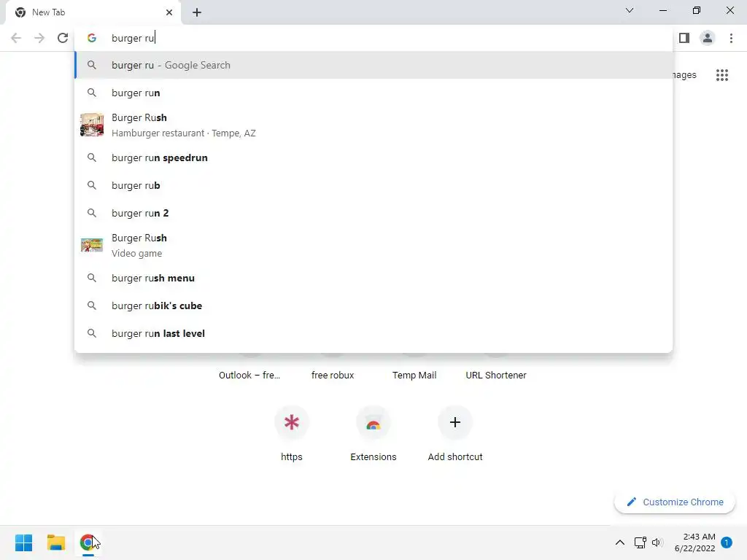
Task: Open a new tab with plus button
Action: pos(197,12)
